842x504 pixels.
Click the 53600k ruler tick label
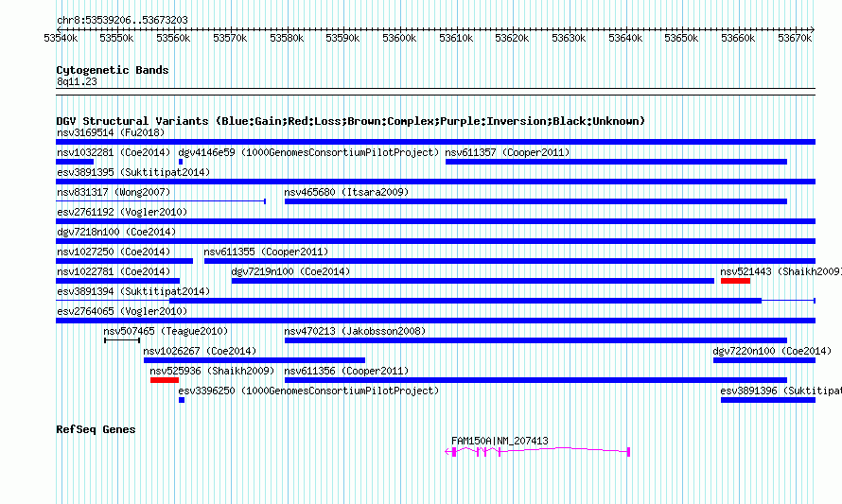tap(399, 38)
